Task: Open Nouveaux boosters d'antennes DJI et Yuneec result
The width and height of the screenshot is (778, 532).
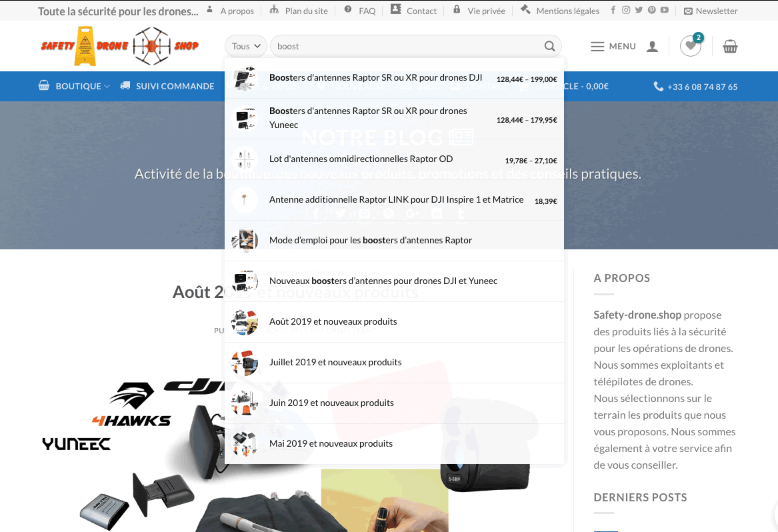Action: tap(395, 281)
